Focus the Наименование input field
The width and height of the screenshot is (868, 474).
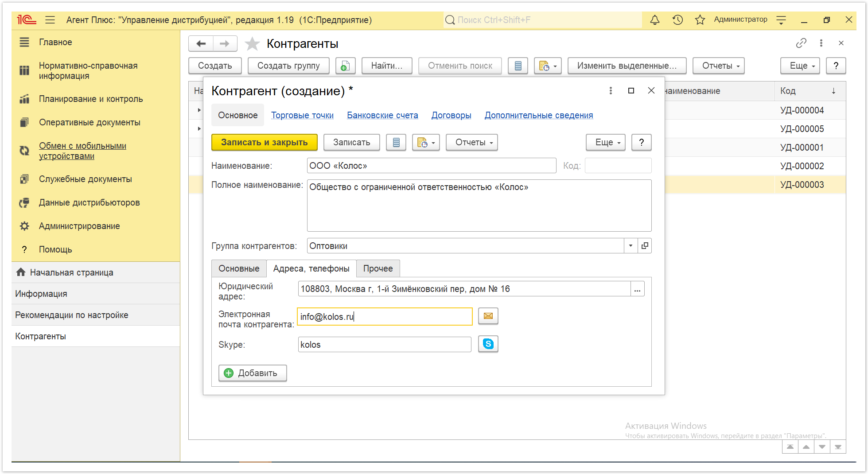(432, 166)
